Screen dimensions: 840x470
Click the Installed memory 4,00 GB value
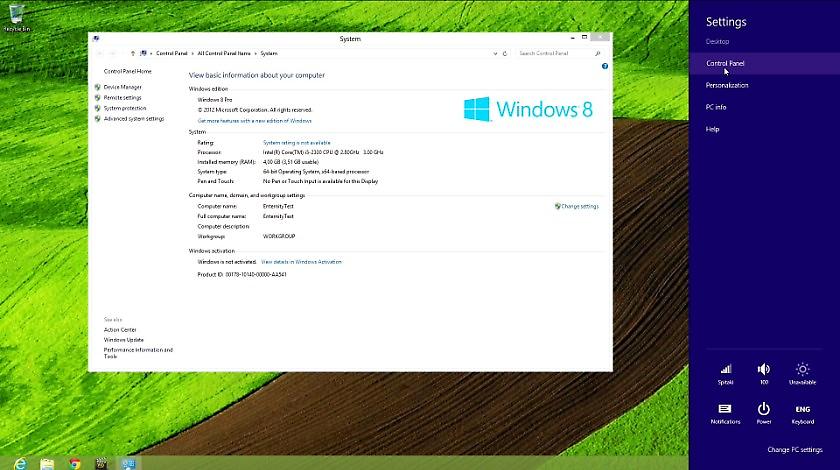pyautogui.click(x=291, y=162)
